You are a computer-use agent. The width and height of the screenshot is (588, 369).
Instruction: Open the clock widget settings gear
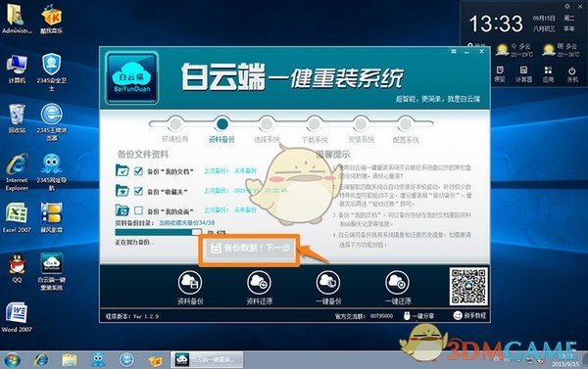tap(567, 7)
